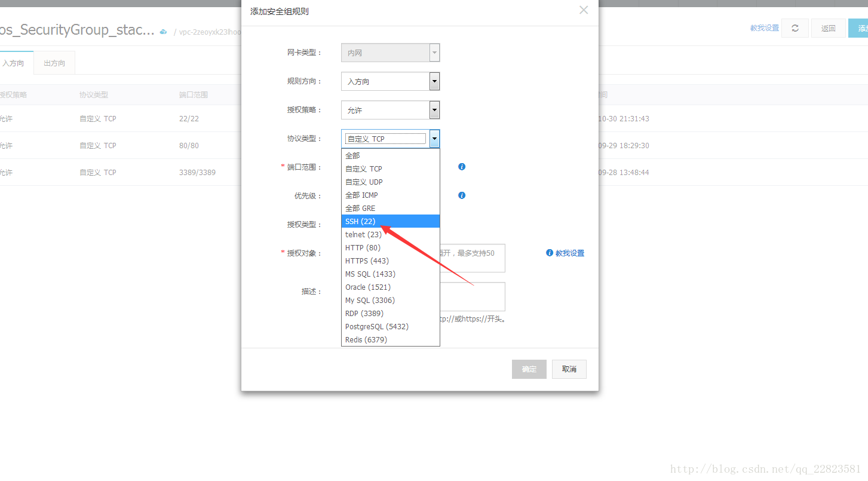Click port range 3389/3389 cell

[x=197, y=173]
